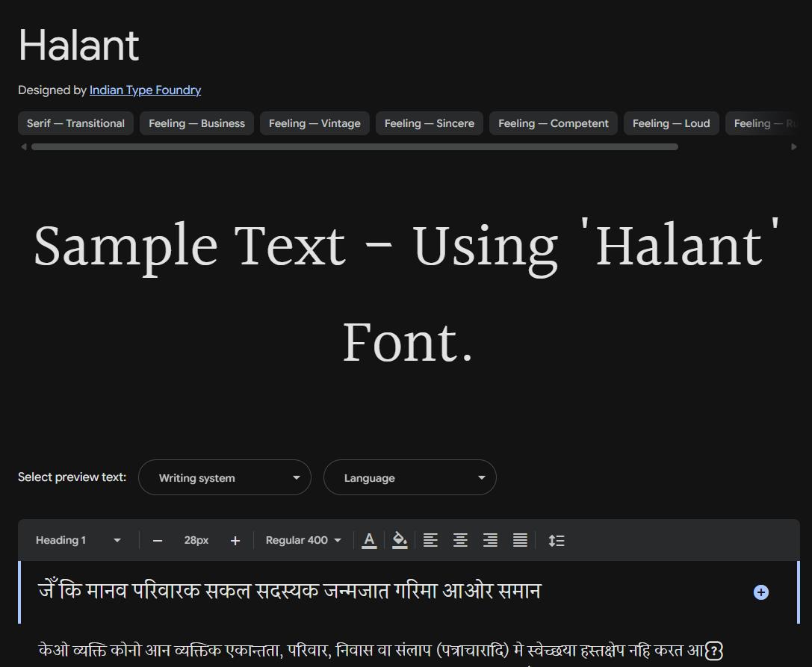The image size is (812, 667).
Task: Select the Feeling — Vintage tag
Action: (x=314, y=123)
